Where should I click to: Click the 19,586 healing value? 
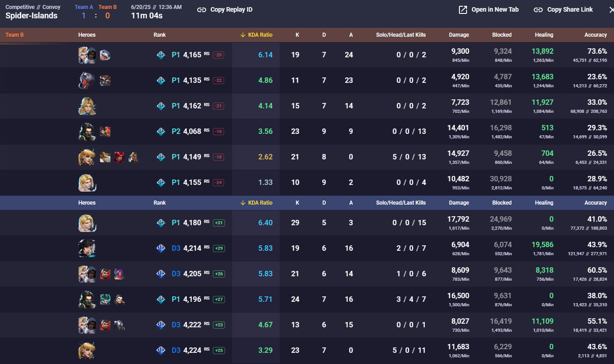point(542,245)
